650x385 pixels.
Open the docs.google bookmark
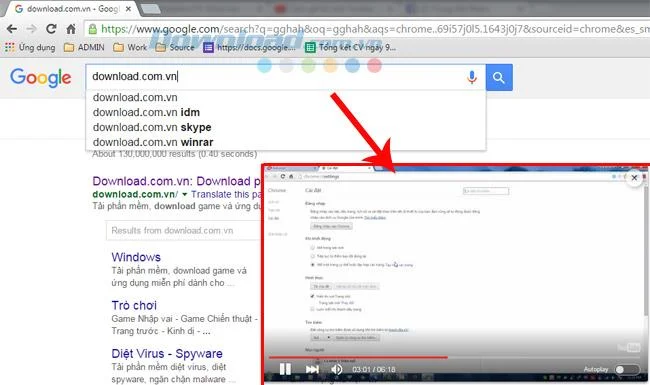pyautogui.click(x=250, y=47)
